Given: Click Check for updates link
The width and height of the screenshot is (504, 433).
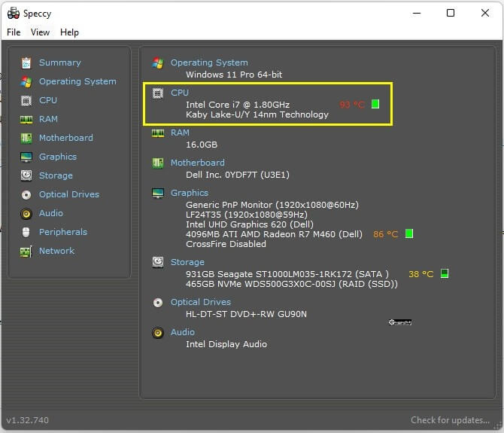Looking at the screenshot, I should 450,420.
